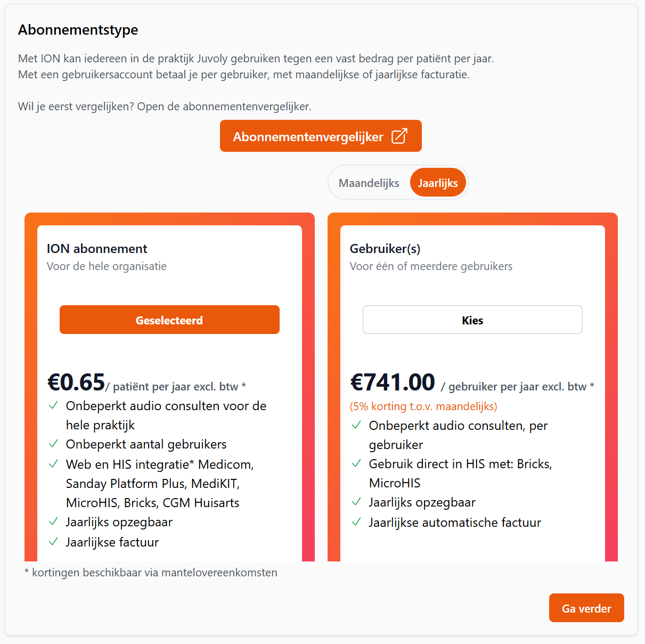The height and width of the screenshot is (644, 645).
Task: Click checkmark beside "Gebruik direct in HIS"
Action: pyautogui.click(x=356, y=463)
